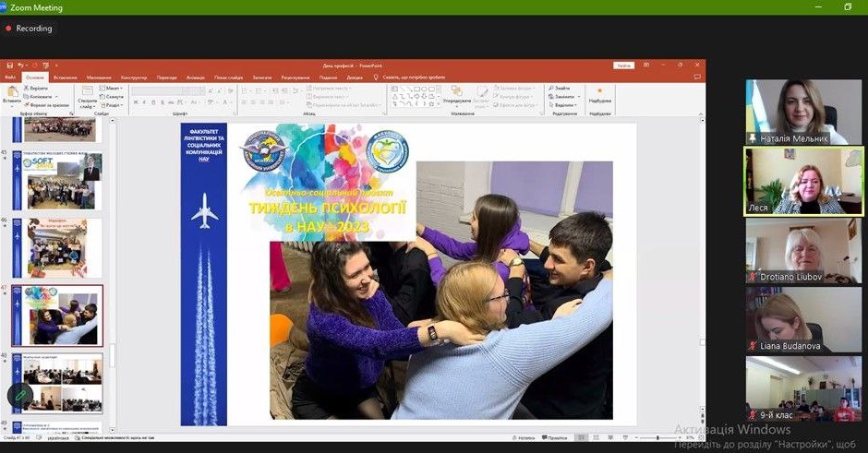This screenshot has width=868, height=453.
Task: Click the add-ins (Надбудова) icon
Action: 599,94
